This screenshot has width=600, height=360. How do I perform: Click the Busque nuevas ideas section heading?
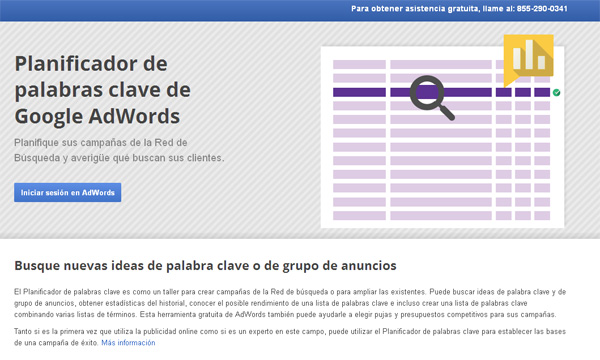coord(205,266)
